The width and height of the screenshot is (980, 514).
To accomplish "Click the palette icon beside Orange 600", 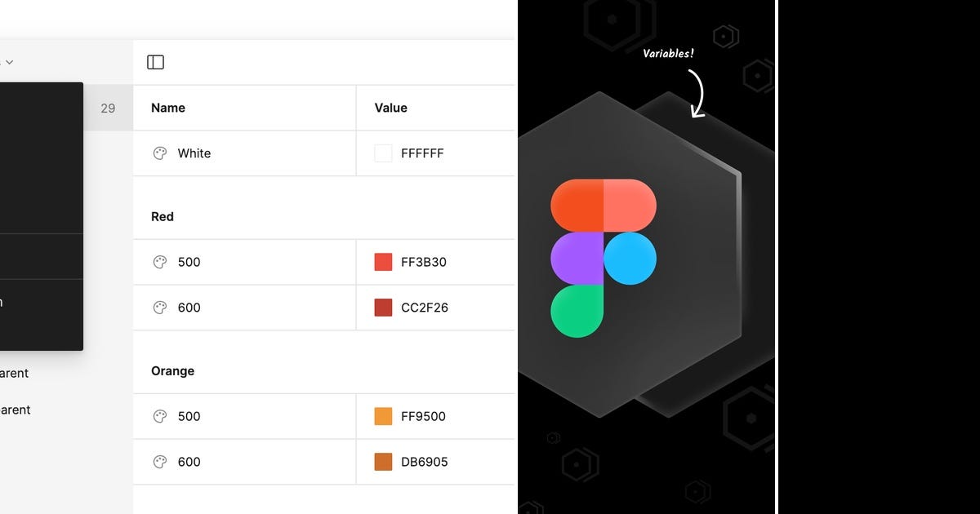I will point(159,462).
